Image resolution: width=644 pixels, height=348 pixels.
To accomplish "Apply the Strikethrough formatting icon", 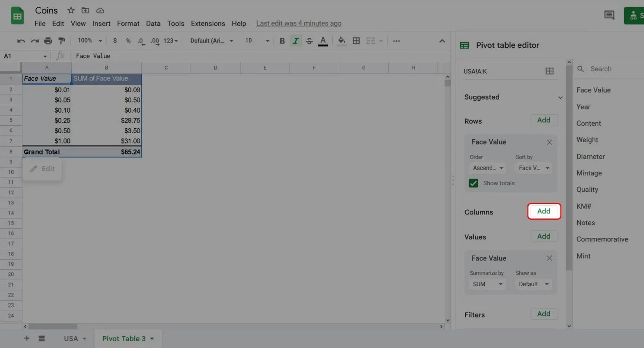I will coord(309,40).
